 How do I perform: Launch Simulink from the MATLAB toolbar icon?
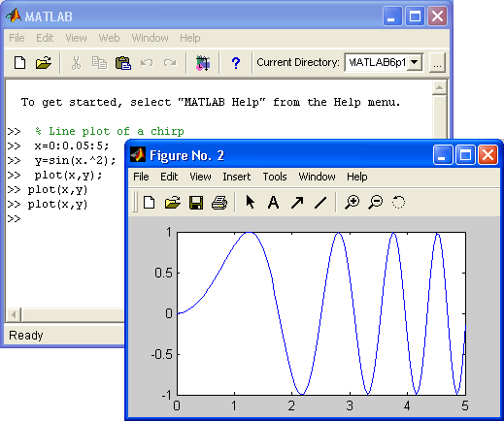[x=203, y=63]
